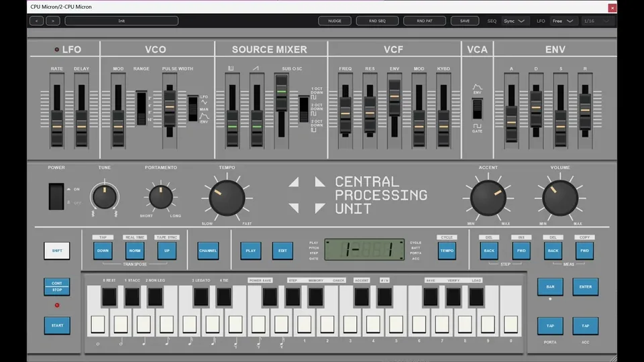
Task: Click the sawtooth wave mixer slider
Action: point(257,127)
